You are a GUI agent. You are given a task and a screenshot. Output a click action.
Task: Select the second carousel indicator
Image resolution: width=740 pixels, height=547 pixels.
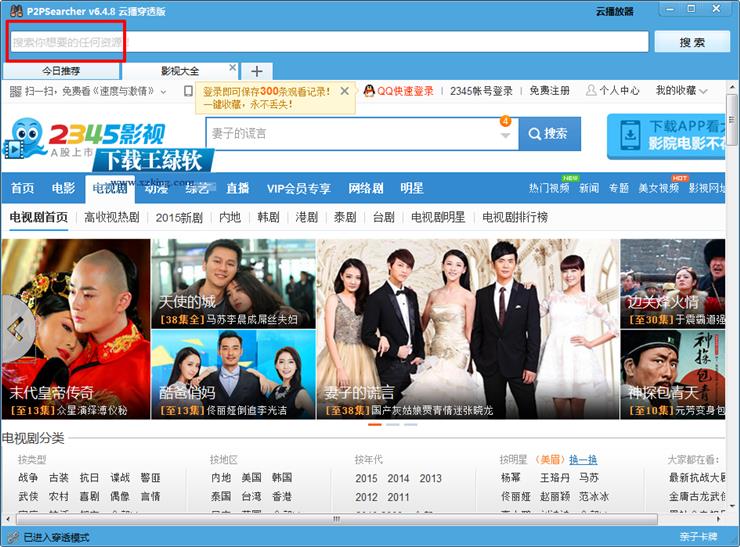click(x=393, y=425)
